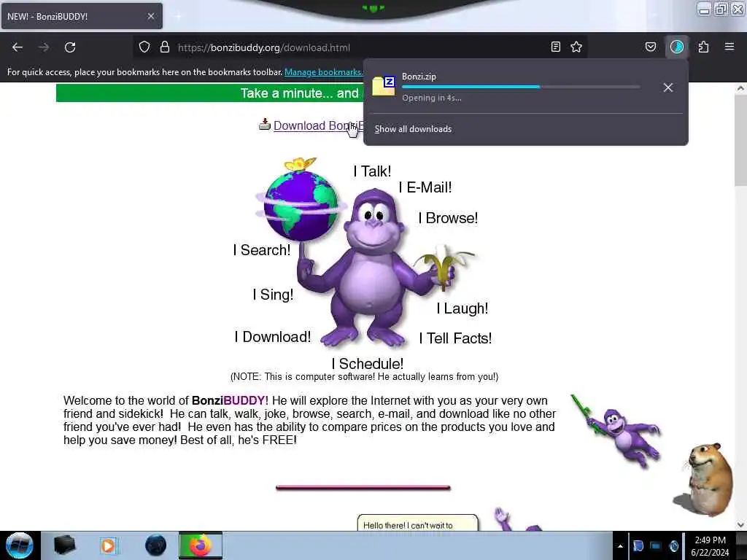Open the Windows Start button

click(x=20, y=545)
